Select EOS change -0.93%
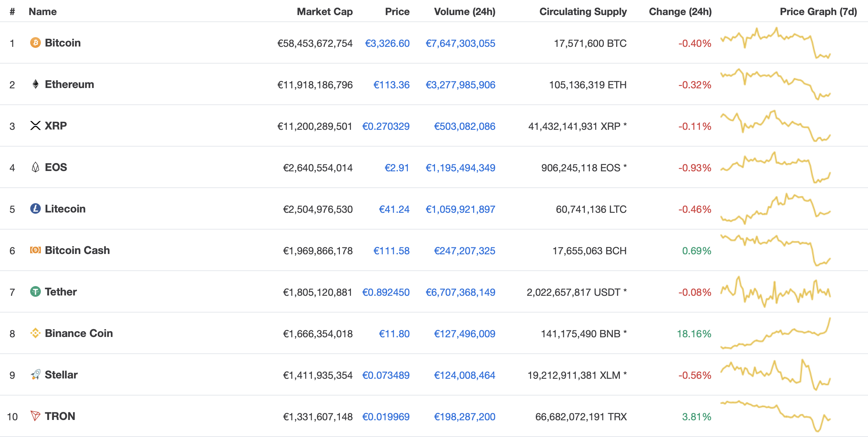Viewport: 868px width, 437px height. pos(695,168)
